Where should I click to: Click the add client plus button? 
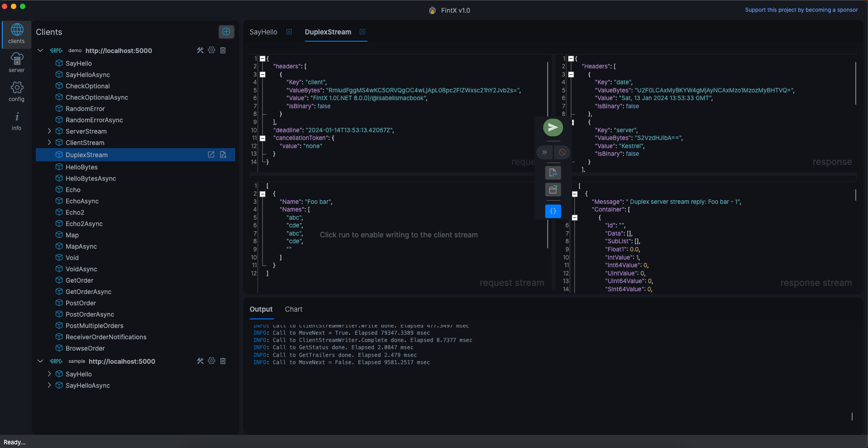pos(227,32)
